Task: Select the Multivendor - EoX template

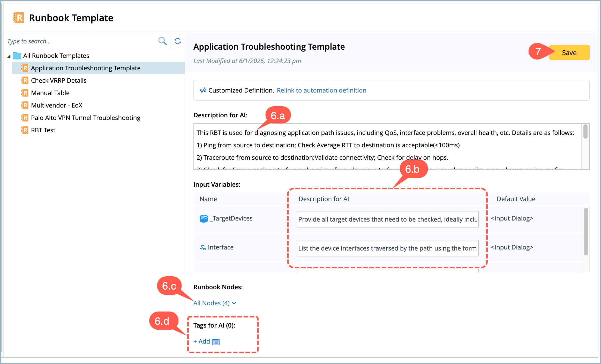Action: pos(56,105)
